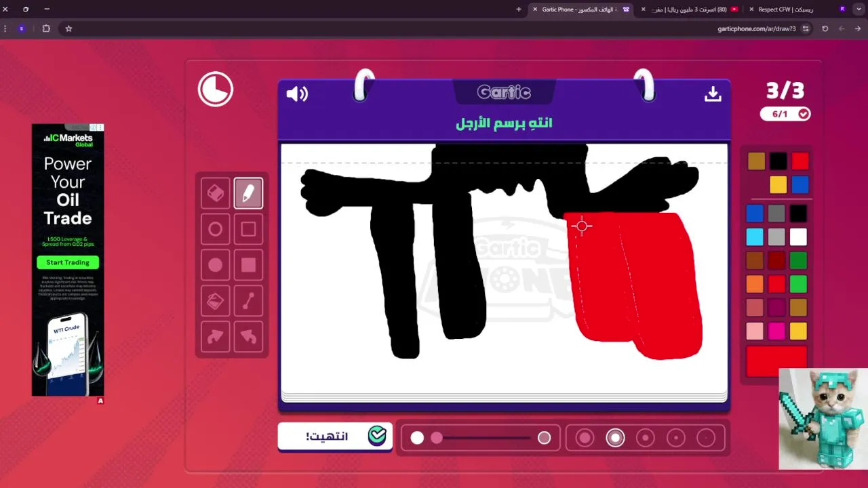The width and height of the screenshot is (868, 488).
Task: Pick the dark gray color swatch
Action: [776, 213]
